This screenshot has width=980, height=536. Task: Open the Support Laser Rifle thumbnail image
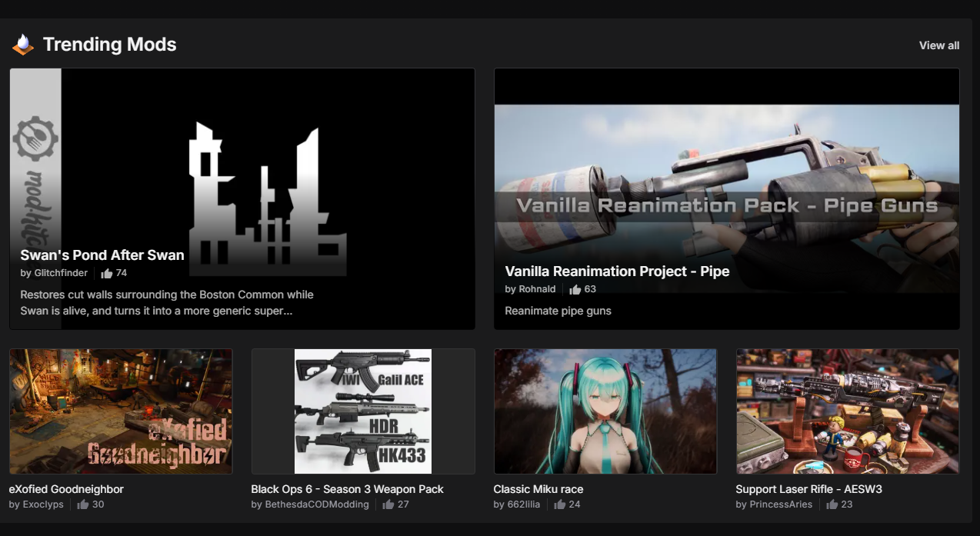tap(848, 411)
